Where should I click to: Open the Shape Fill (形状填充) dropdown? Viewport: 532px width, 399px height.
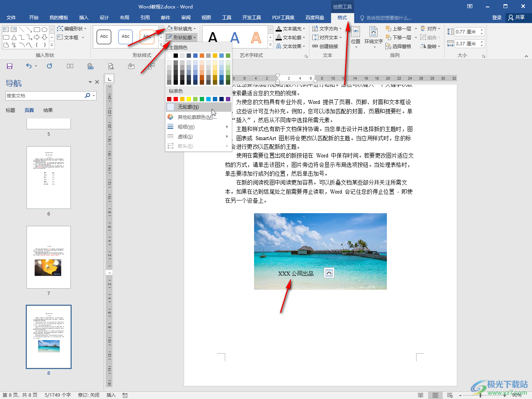pyautogui.click(x=181, y=28)
